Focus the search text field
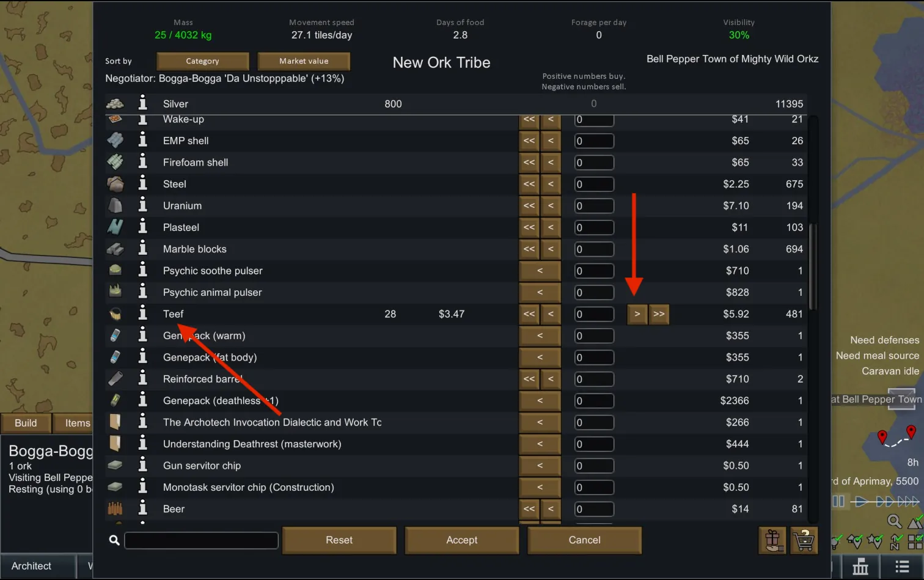The width and height of the screenshot is (924, 580). tap(201, 540)
